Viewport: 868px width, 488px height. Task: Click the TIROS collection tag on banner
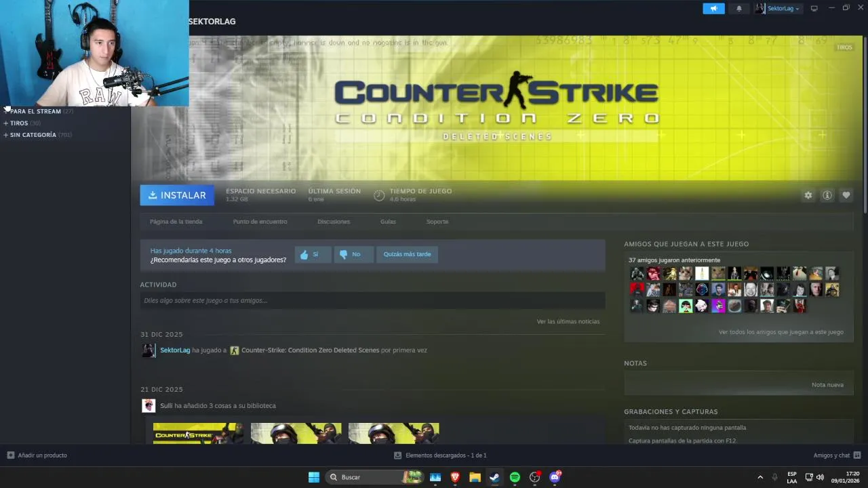[844, 47]
